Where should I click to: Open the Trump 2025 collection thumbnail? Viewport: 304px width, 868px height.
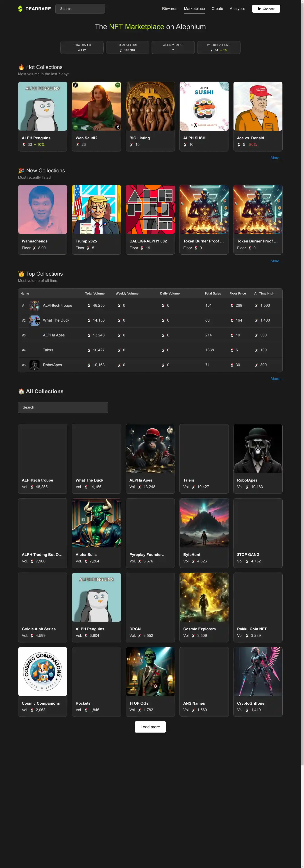coord(96,209)
